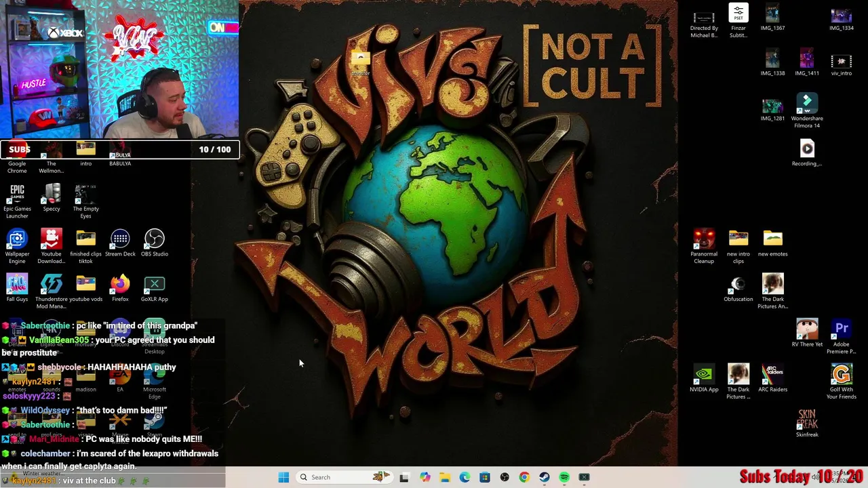868x488 pixels.
Task: Launch ARC Raiders desktop shortcut
Action: coord(772,378)
